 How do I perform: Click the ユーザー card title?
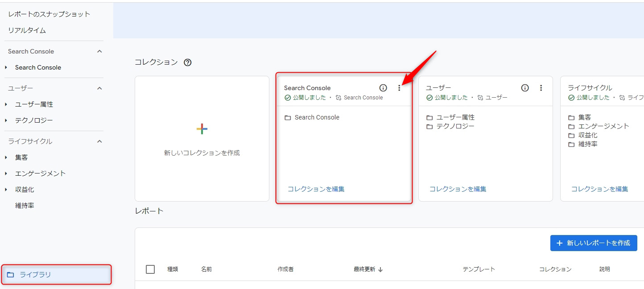click(438, 88)
